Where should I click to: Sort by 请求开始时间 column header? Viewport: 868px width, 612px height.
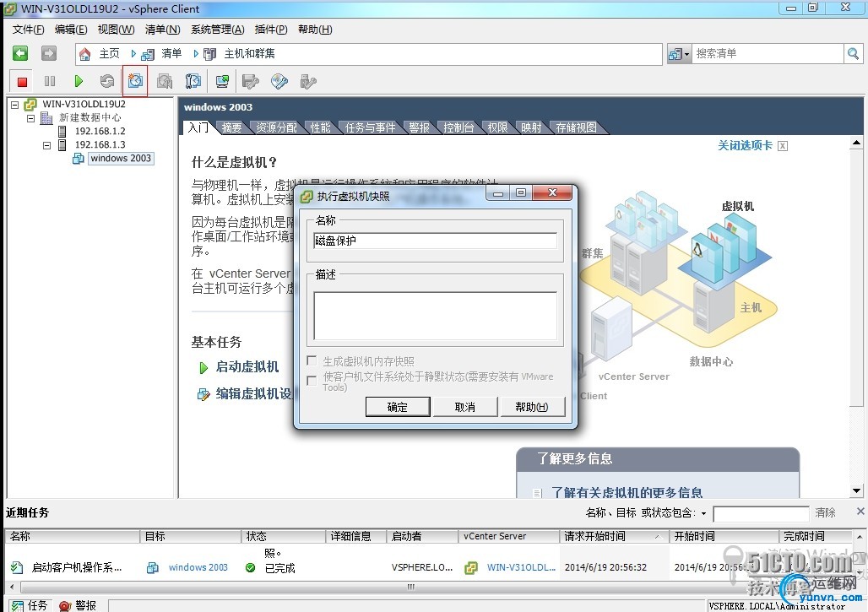[613, 536]
